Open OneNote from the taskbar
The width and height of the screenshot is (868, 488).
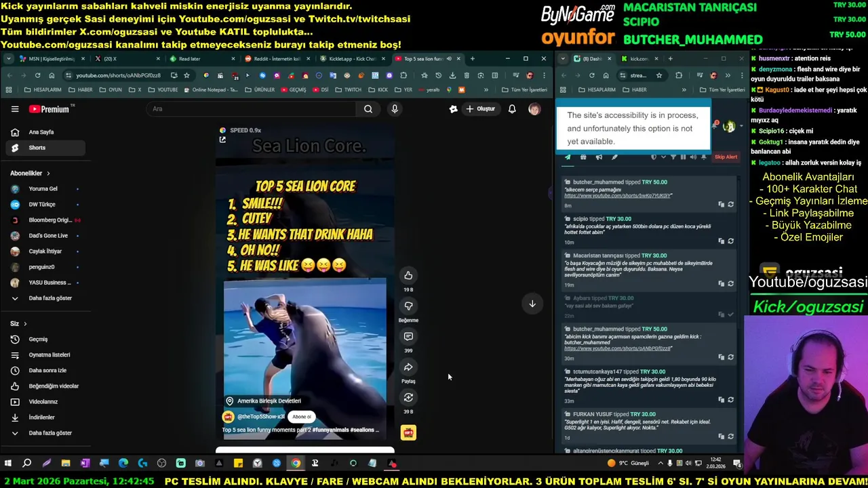point(85,464)
